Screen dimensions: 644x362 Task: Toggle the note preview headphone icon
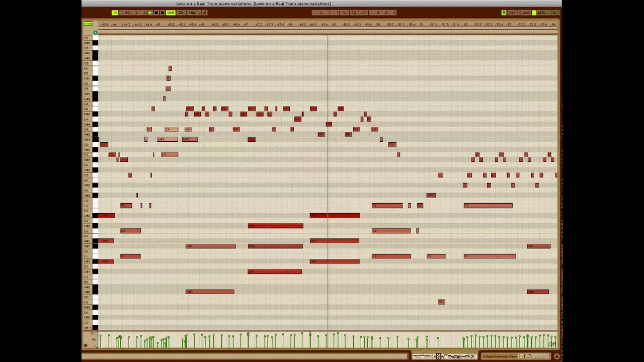pyautogui.click(x=95, y=32)
